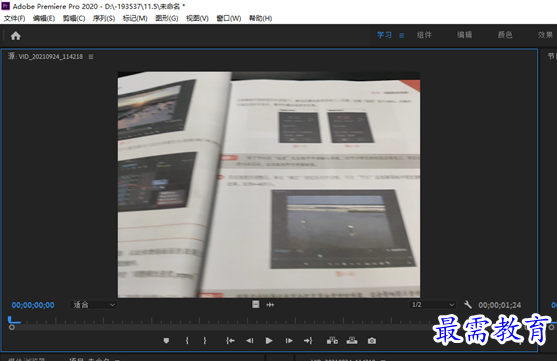Viewport: 557px width, 361px height.
Task: Open the 文件(F) menu
Action: tap(15, 18)
